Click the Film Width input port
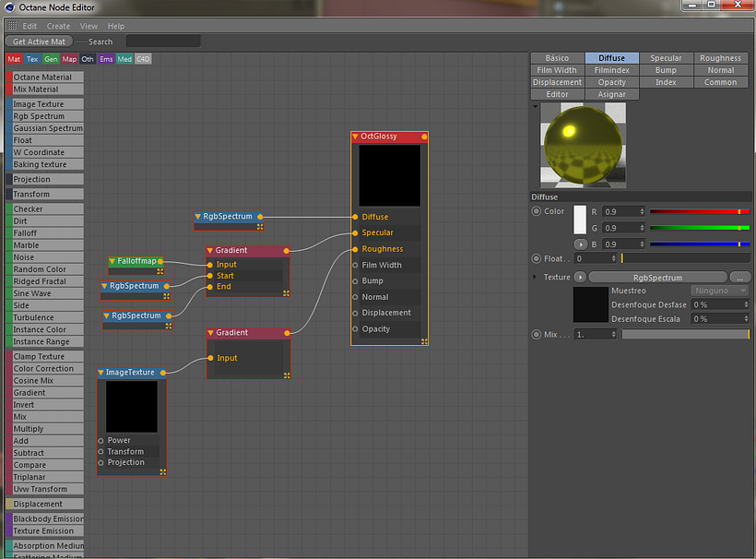756x559 pixels. coord(355,266)
